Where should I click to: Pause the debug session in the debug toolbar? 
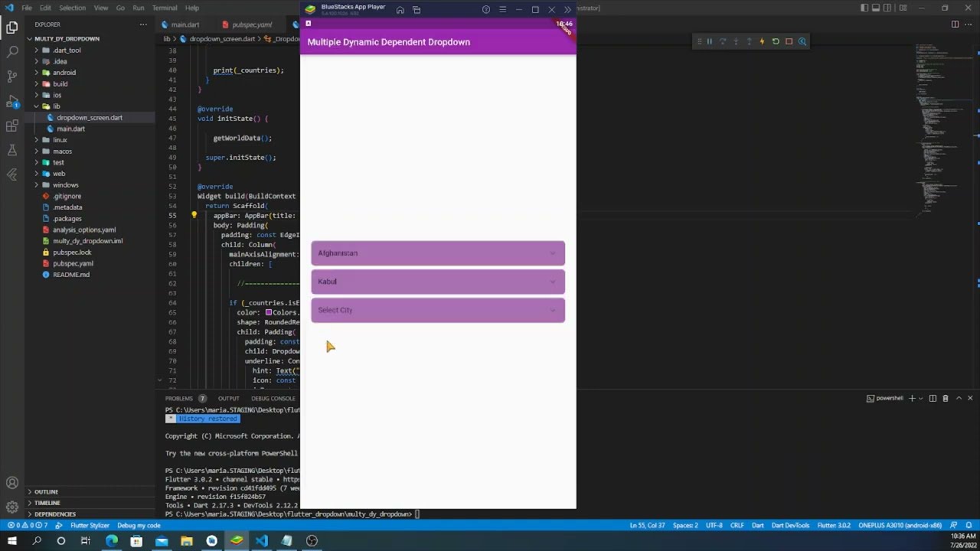tap(709, 41)
